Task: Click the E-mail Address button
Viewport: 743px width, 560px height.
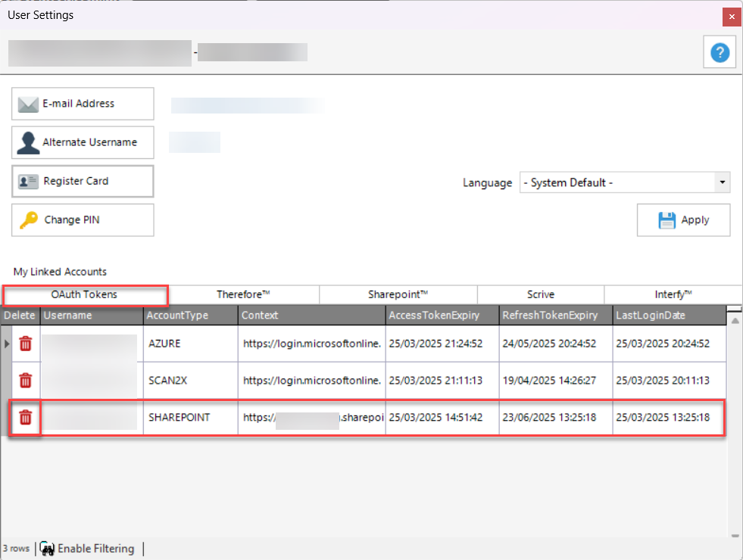Action: [83, 104]
